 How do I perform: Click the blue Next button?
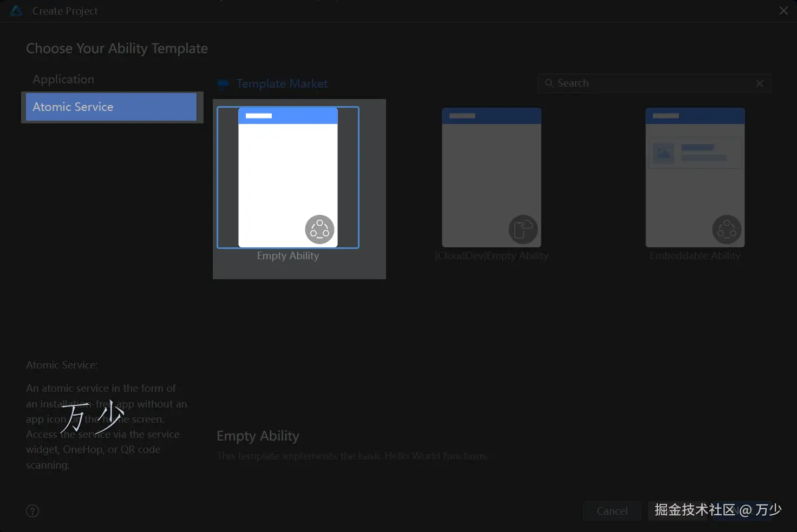coord(741,511)
